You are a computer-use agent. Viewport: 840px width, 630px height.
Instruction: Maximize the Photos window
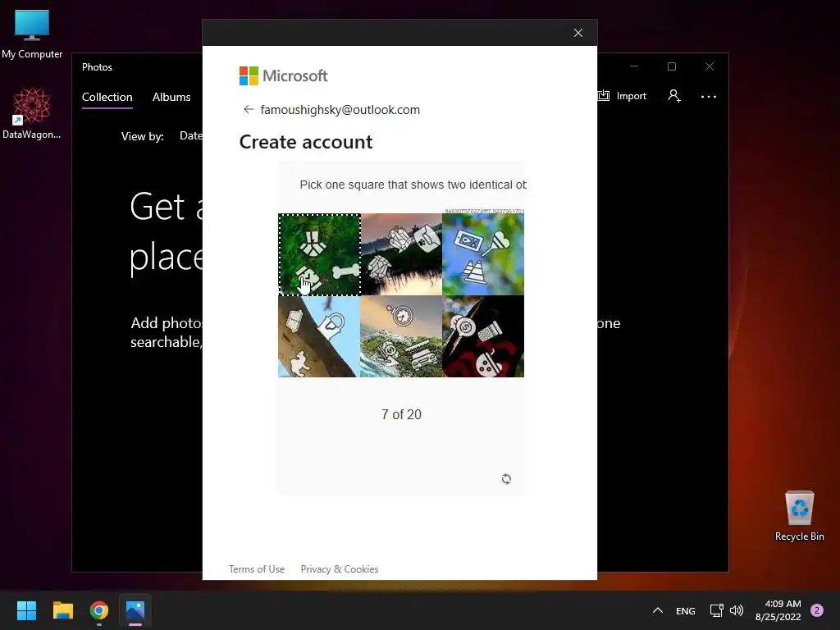pyautogui.click(x=672, y=66)
